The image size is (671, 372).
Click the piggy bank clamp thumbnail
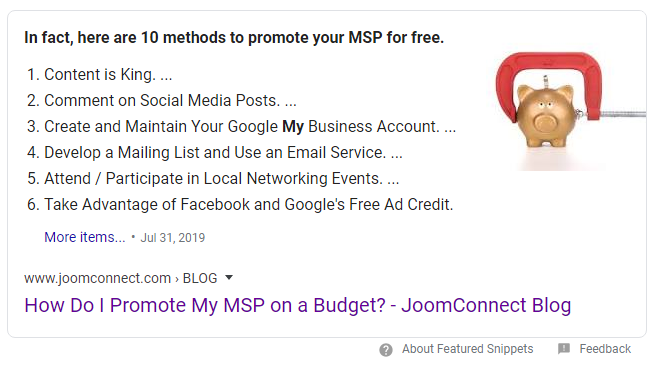click(570, 111)
